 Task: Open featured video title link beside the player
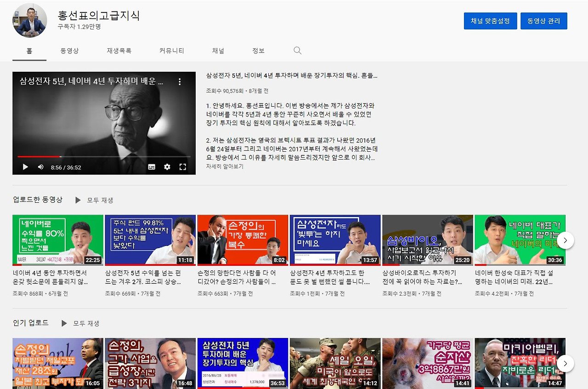click(292, 76)
